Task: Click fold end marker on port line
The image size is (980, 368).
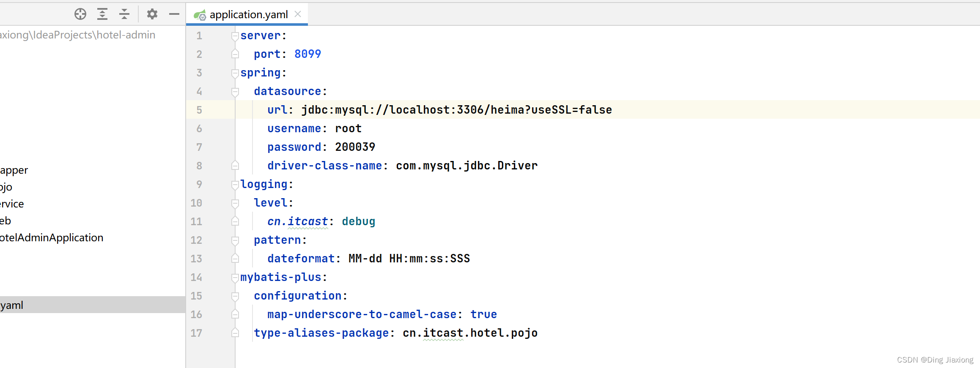Action: pos(235,54)
